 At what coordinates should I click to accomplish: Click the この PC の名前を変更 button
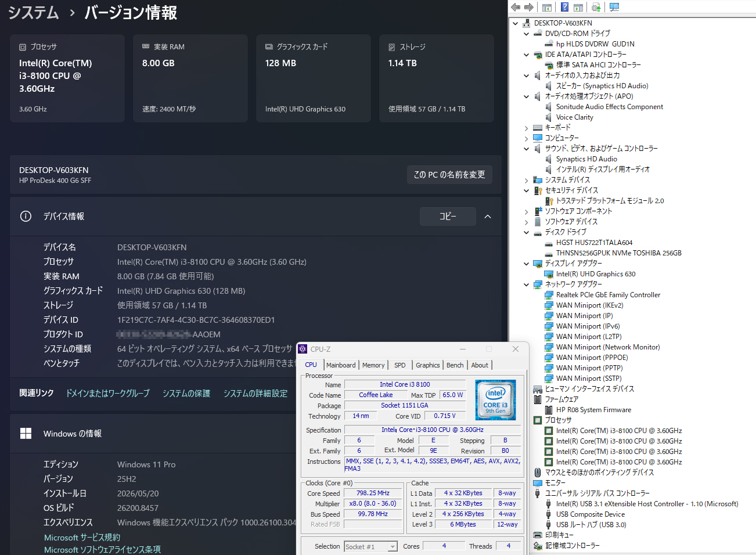pyautogui.click(x=449, y=174)
